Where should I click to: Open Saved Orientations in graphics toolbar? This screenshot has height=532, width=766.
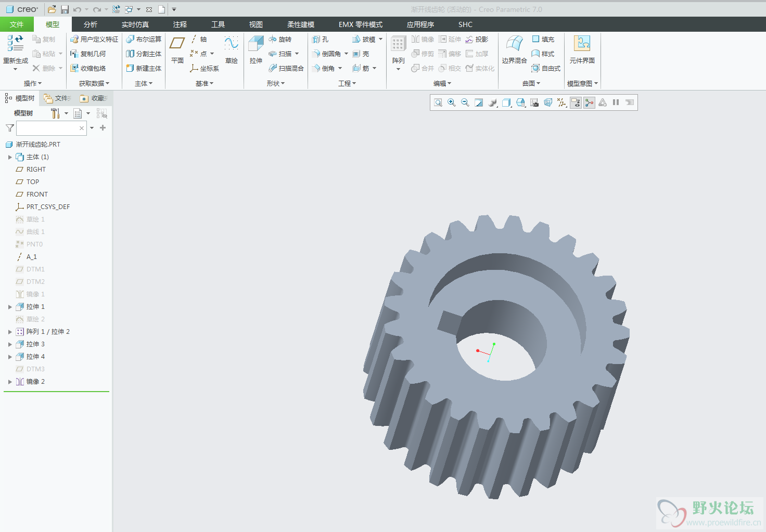[521, 102]
